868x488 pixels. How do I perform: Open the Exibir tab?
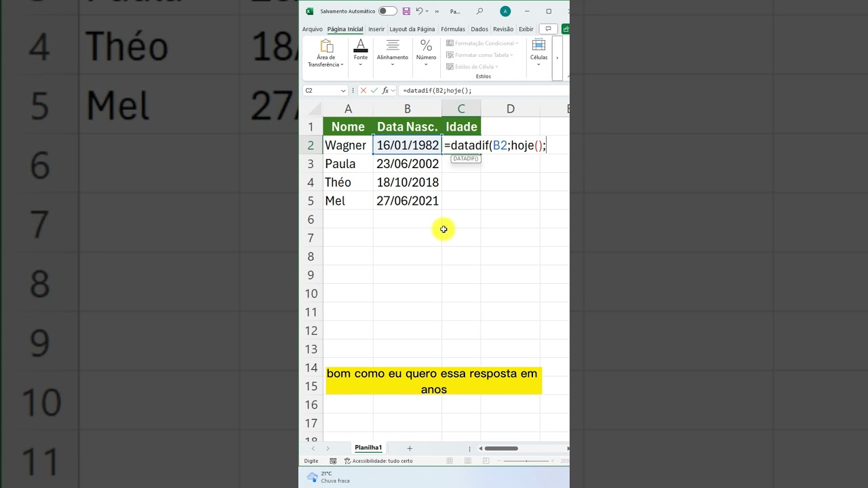pyautogui.click(x=526, y=29)
